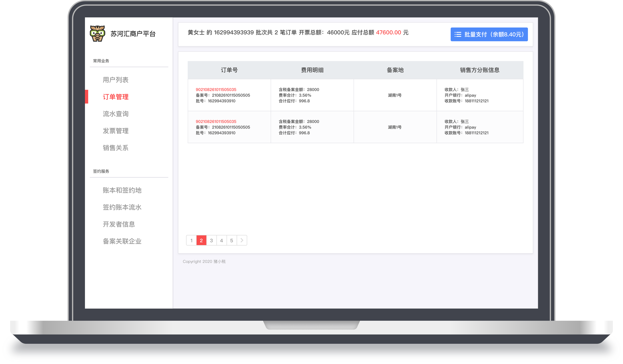Click the first row's red order number link
Image resolution: width=623 pixels, height=364 pixels.
point(216,89)
